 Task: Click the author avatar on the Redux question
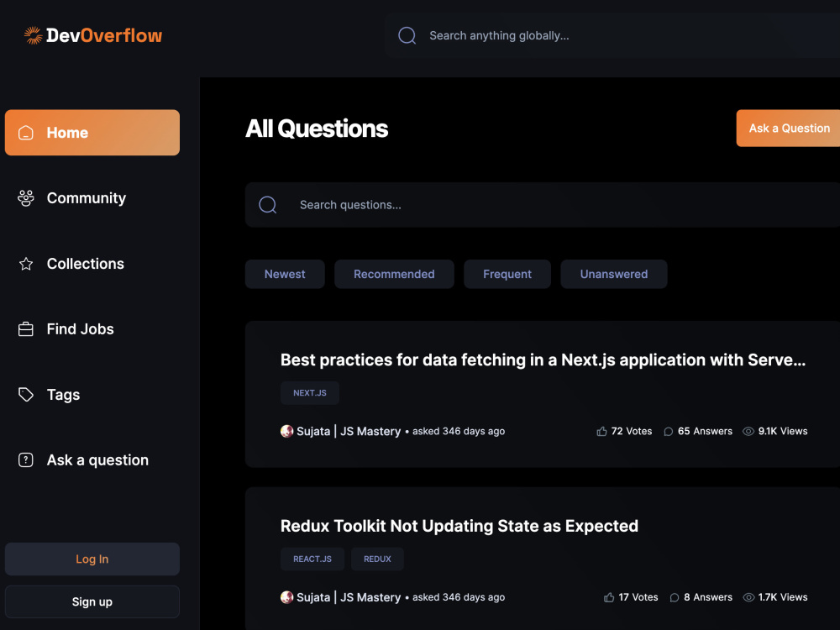[x=287, y=597]
